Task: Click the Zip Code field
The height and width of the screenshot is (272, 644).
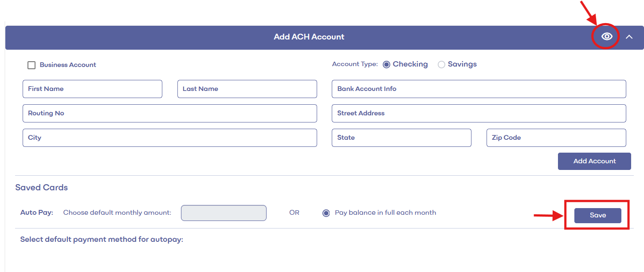Action: tap(556, 138)
